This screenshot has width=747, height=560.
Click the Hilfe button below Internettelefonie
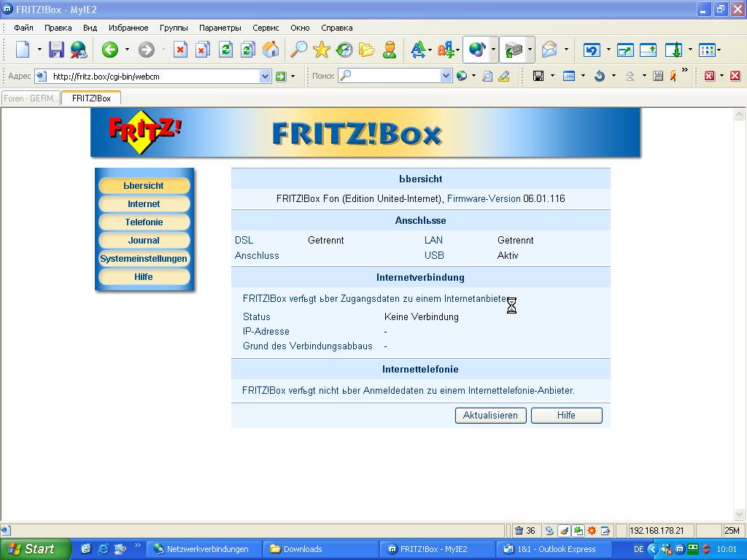[x=566, y=415]
